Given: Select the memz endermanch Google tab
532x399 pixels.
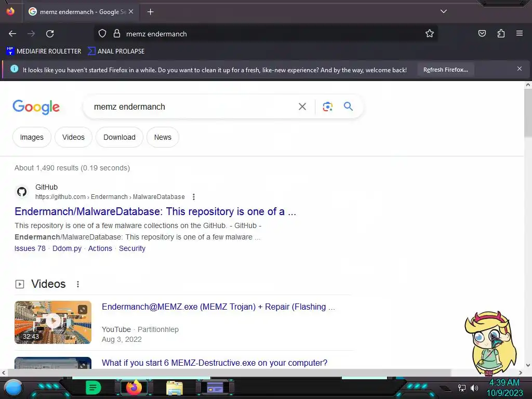Looking at the screenshot, I should pos(81,11).
